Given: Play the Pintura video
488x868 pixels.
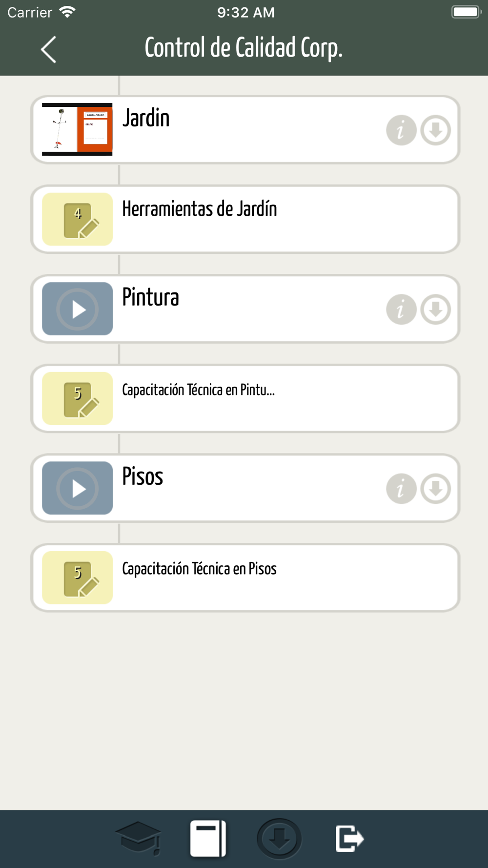Looking at the screenshot, I should point(77,309).
